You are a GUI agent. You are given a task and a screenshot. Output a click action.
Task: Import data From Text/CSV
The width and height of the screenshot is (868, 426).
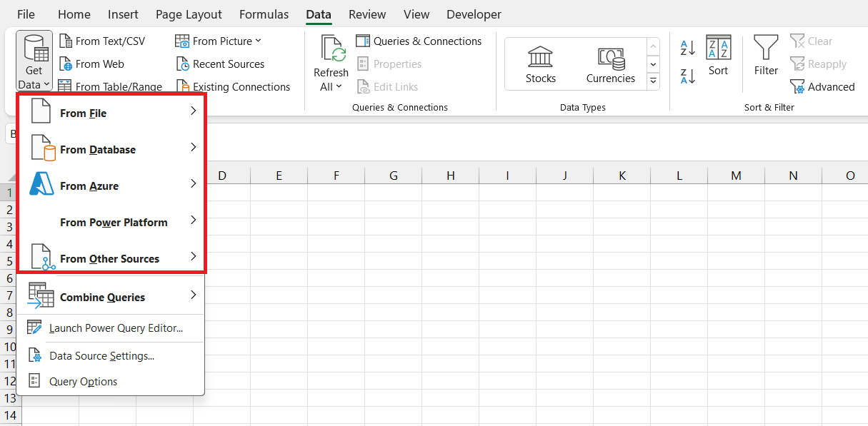[x=101, y=41]
